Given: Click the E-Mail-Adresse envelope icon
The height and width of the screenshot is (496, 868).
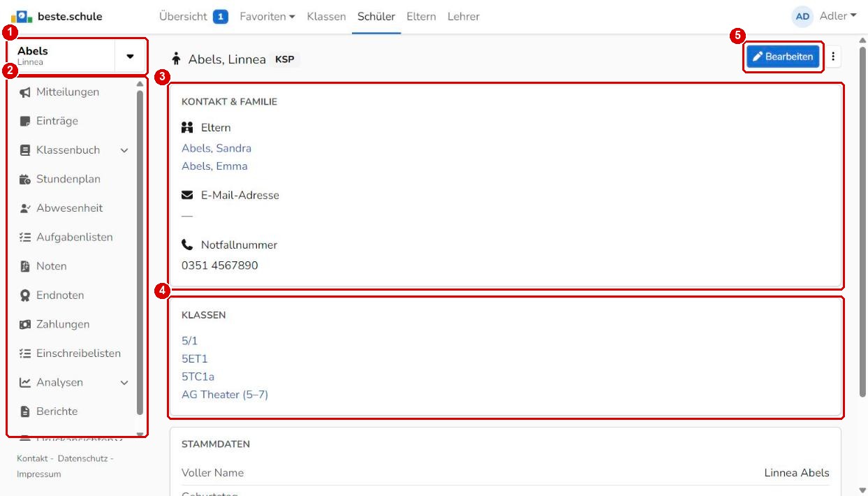Looking at the screenshot, I should [187, 196].
